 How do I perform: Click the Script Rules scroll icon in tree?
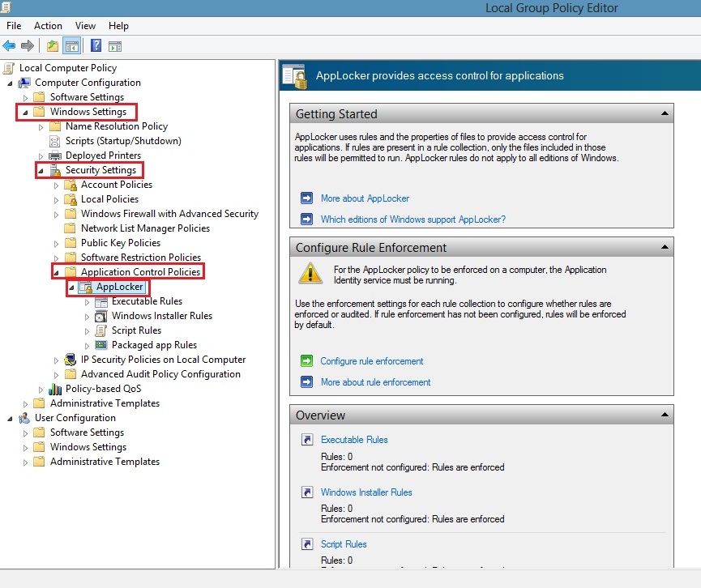point(101,330)
